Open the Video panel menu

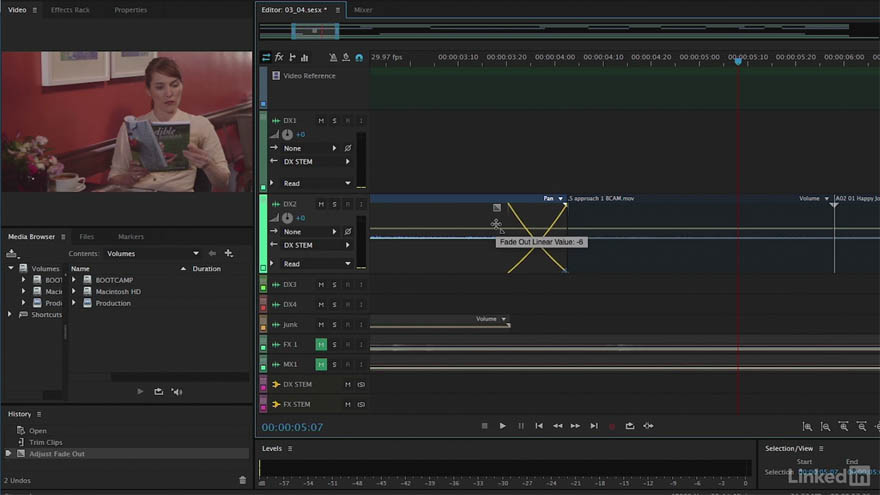pyautogui.click(x=35, y=10)
